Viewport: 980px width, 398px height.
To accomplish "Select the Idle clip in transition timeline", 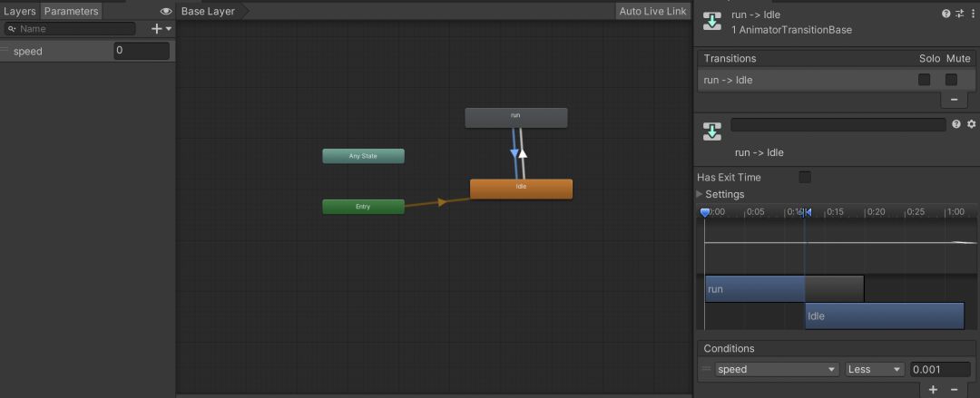I will pyautogui.click(x=885, y=316).
